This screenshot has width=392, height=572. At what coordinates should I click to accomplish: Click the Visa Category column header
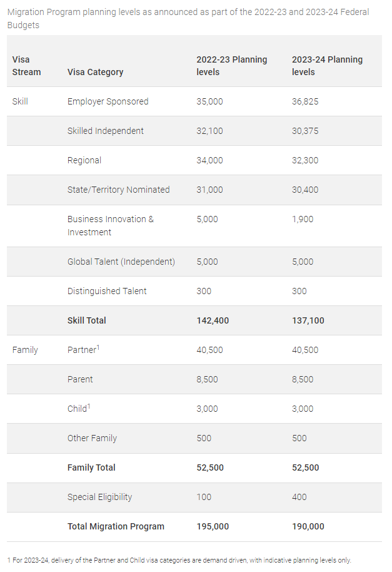pos(95,72)
